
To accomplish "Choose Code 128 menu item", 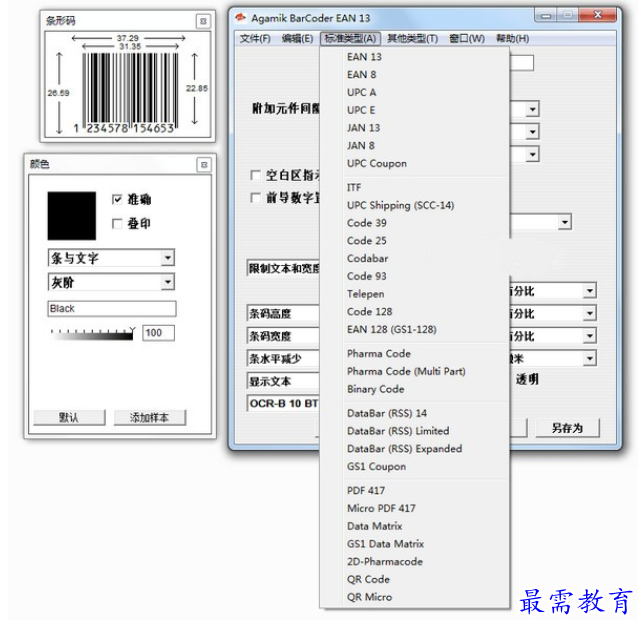I will tap(415, 312).
